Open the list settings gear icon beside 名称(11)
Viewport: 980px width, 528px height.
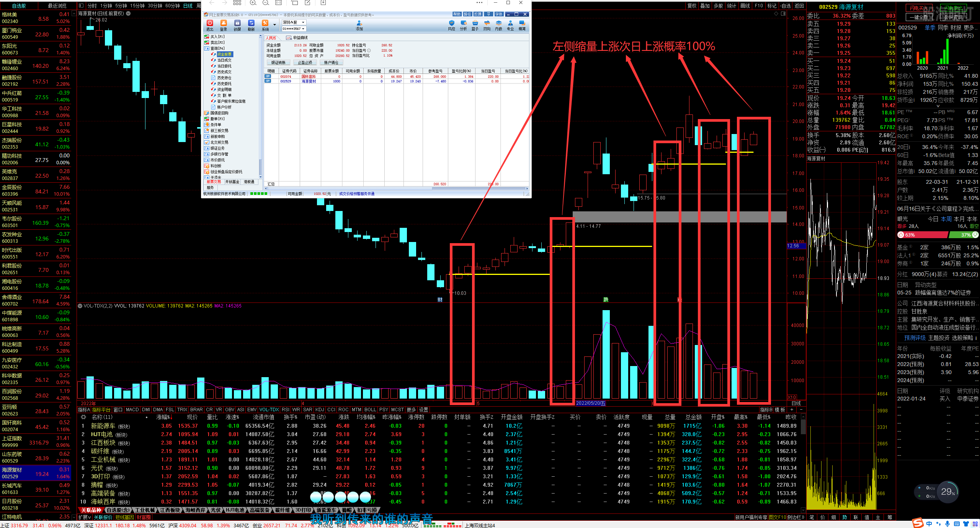pos(83,417)
